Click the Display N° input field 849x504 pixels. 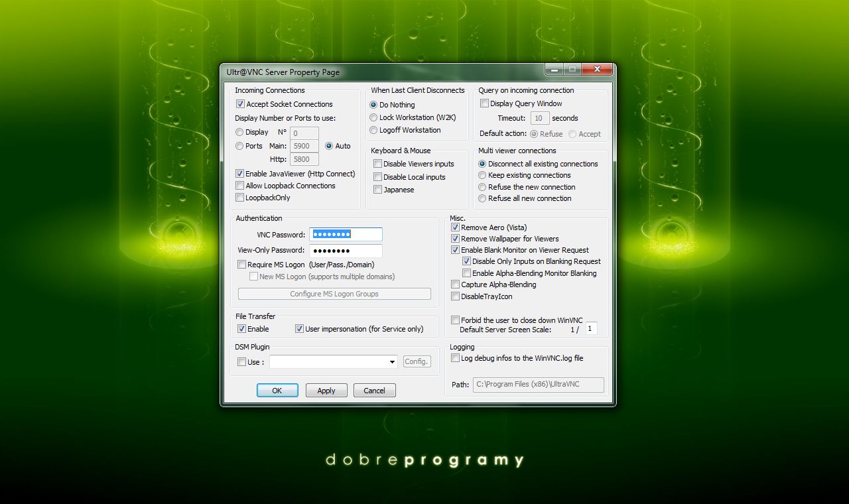click(304, 133)
